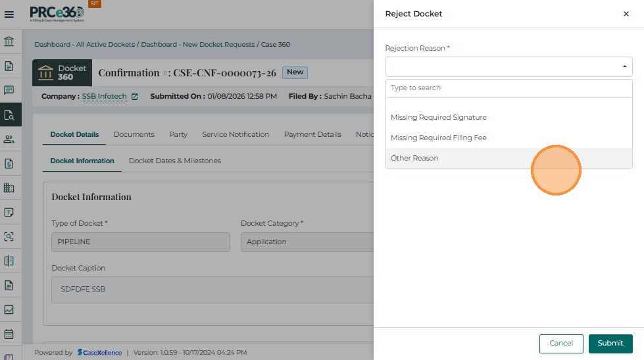Open external link icon next to SSB Infotech
Screen dimensions: 644x360
[x=135, y=97]
